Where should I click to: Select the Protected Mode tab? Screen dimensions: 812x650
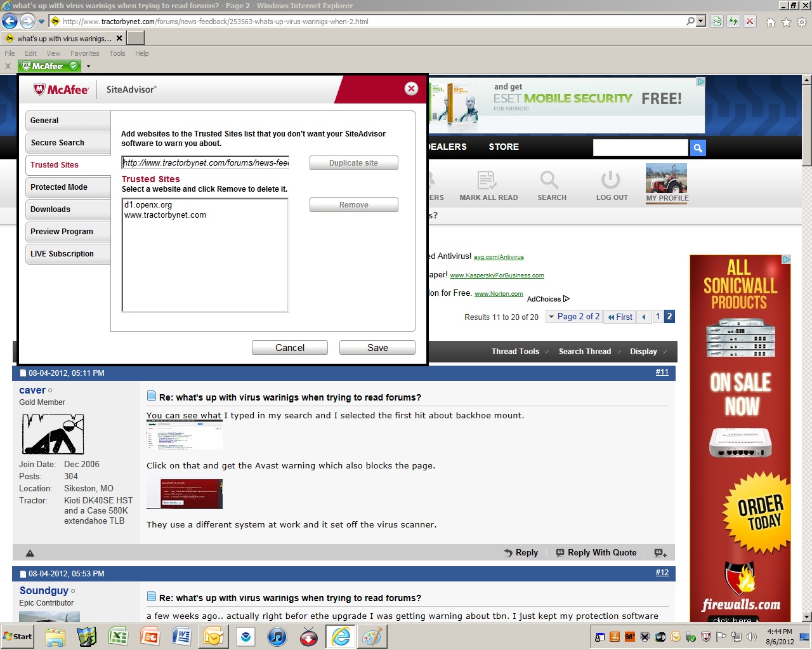coord(69,187)
